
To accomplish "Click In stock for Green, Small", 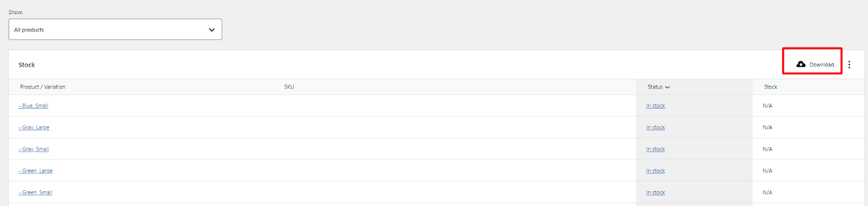I will (655, 192).
